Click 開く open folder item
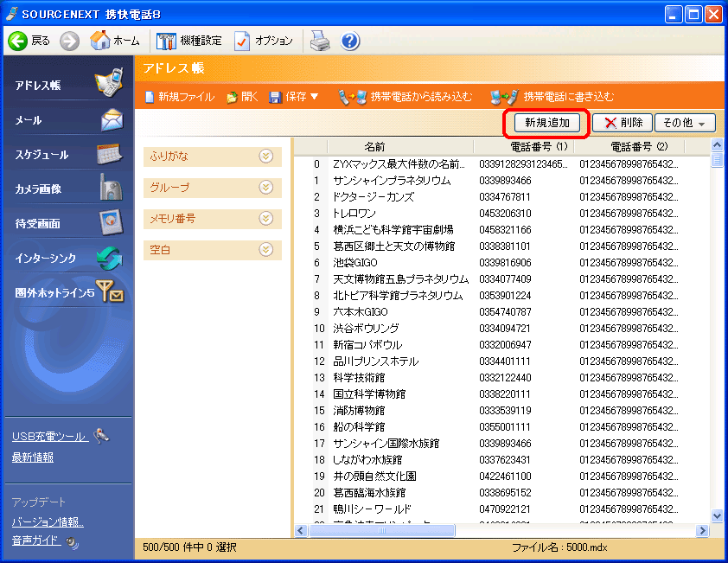This screenshot has height=563, width=728. pos(242,97)
